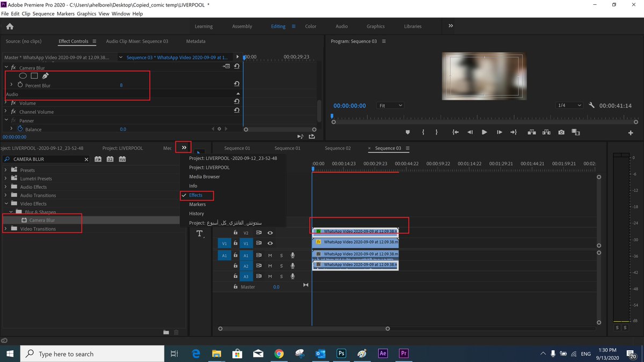Toggle Accelerated Effects filter icon

click(x=98, y=159)
